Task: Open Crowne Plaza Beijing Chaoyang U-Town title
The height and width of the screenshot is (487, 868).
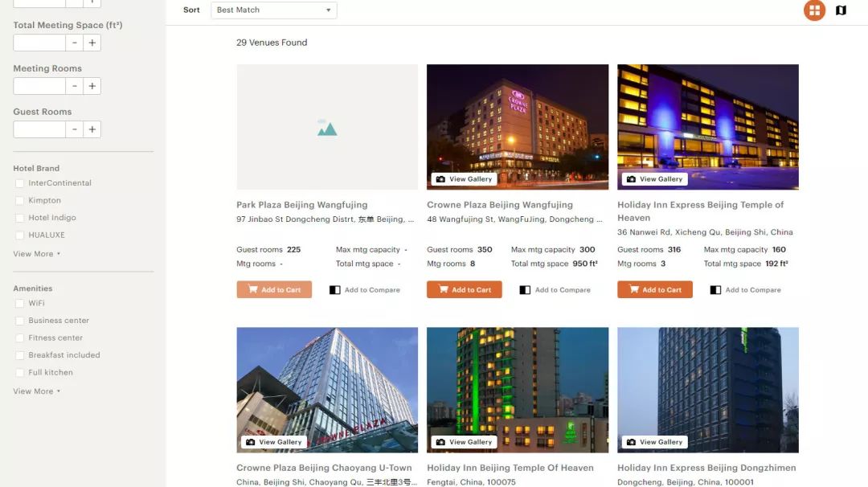Action: tap(324, 468)
